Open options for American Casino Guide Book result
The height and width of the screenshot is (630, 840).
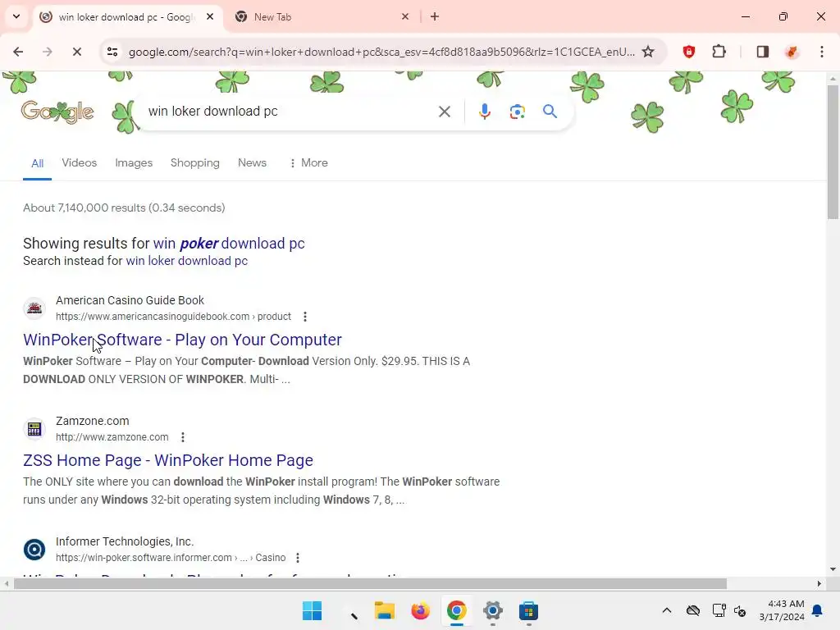(x=305, y=317)
